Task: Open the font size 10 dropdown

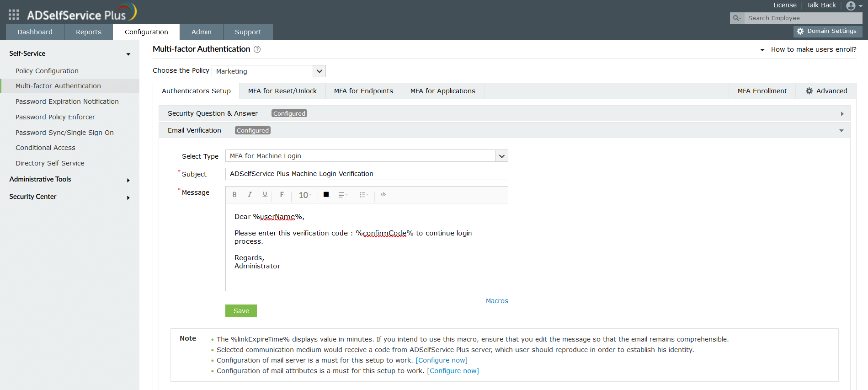Action: tap(305, 195)
